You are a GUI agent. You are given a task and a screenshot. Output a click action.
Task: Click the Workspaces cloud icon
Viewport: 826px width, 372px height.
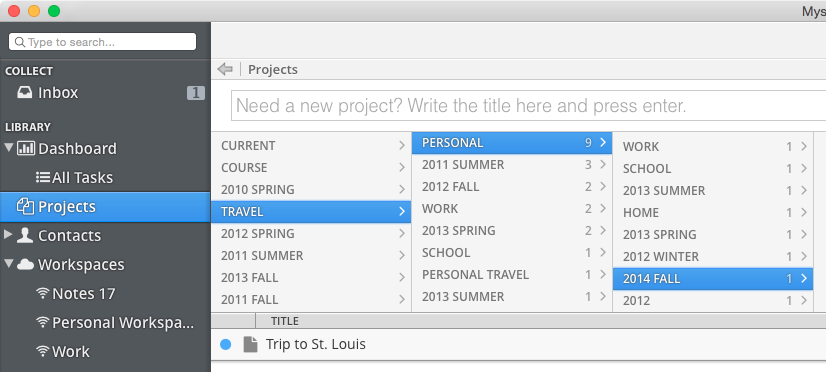tap(25, 265)
